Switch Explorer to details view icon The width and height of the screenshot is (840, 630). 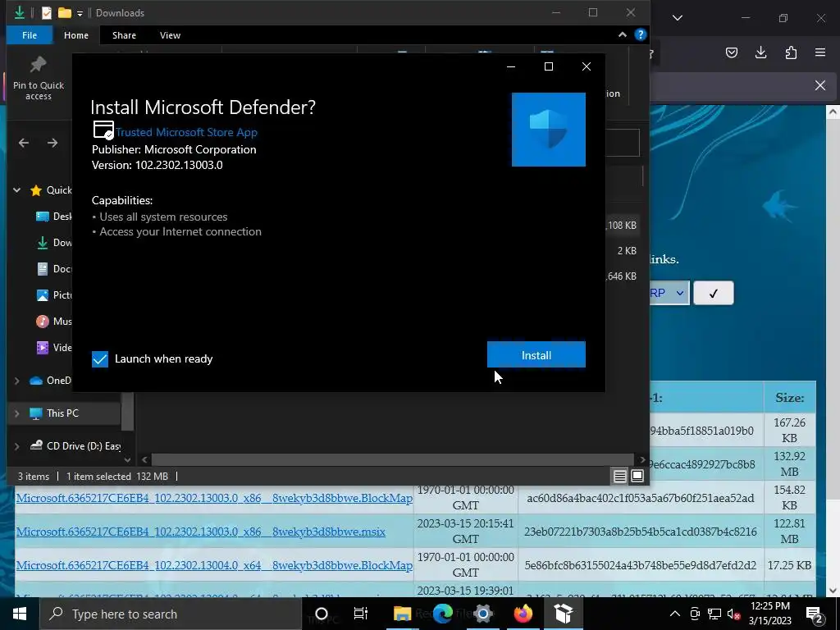coord(620,476)
